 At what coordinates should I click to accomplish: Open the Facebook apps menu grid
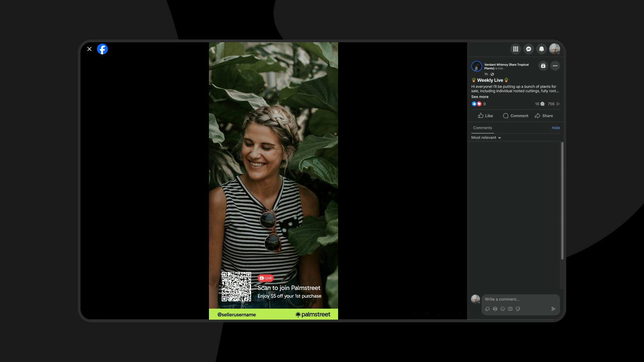coord(516,49)
